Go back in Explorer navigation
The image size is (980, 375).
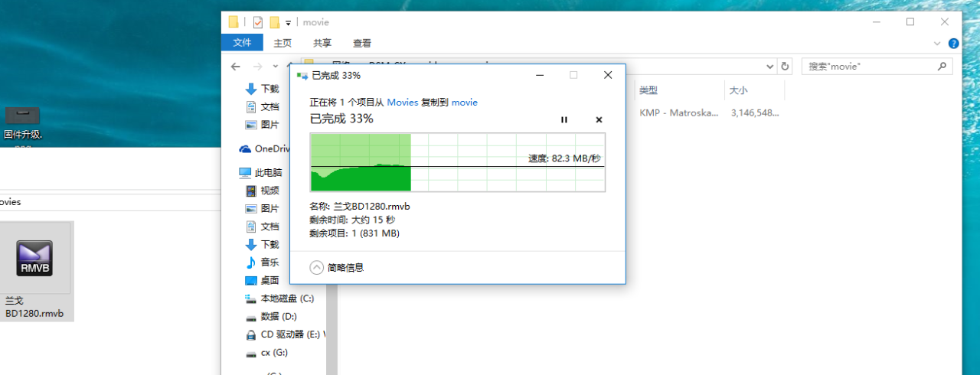(236, 67)
